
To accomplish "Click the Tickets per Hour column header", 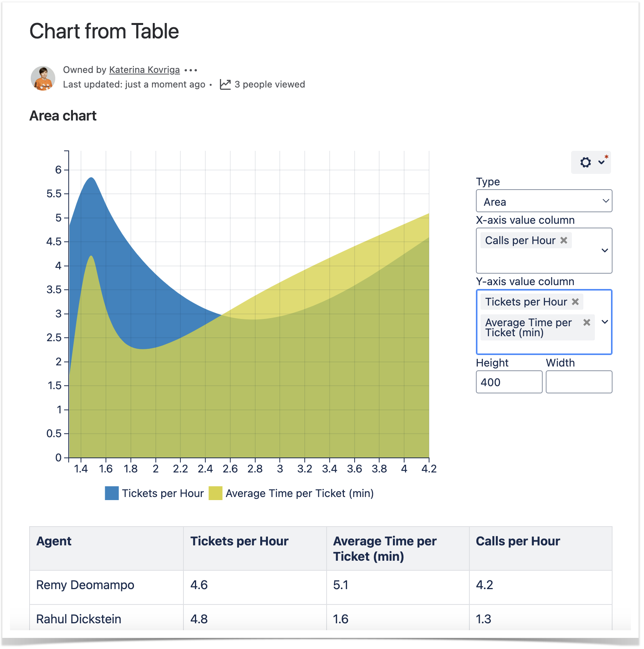I will pos(239,541).
